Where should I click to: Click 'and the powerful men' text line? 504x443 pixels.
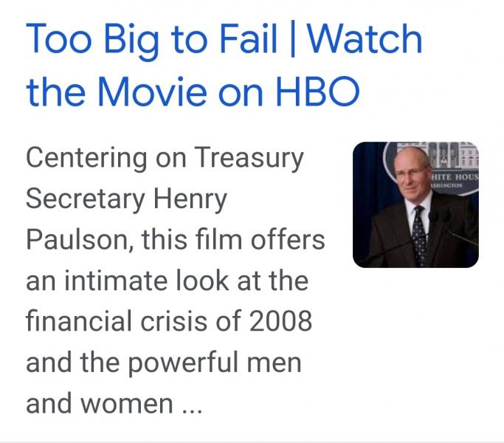pyautogui.click(x=164, y=363)
